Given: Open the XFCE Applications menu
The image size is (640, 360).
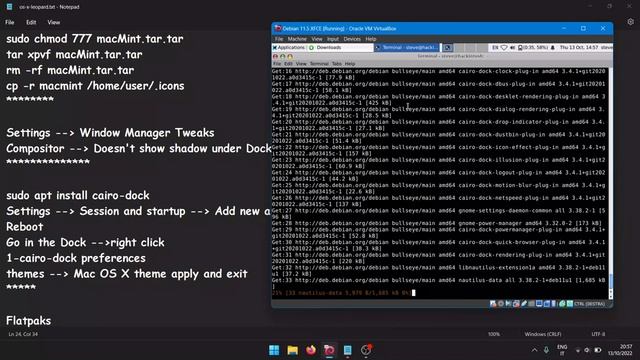Looking at the screenshot, I should point(289,48).
